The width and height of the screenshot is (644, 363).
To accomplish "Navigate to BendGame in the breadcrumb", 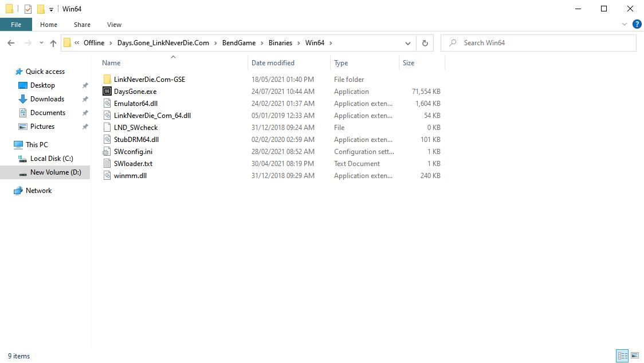I will pyautogui.click(x=239, y=43).
